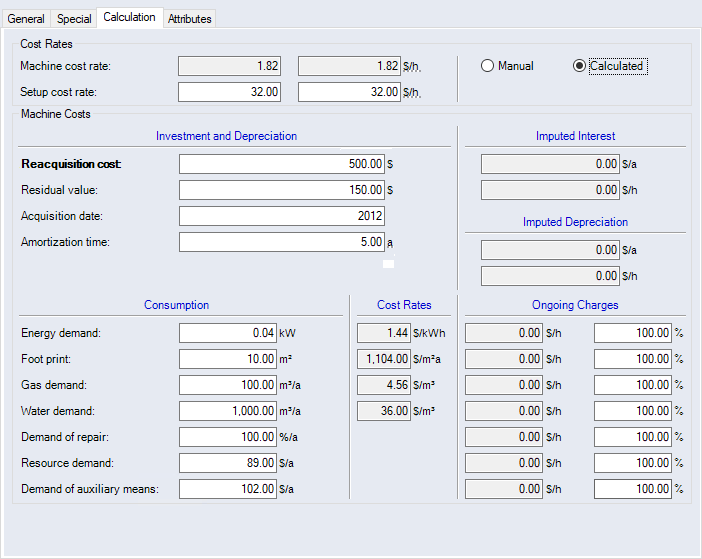Click the Acquisition date field
The width and height of the screenshot is (702, 559).
(282, 216)
